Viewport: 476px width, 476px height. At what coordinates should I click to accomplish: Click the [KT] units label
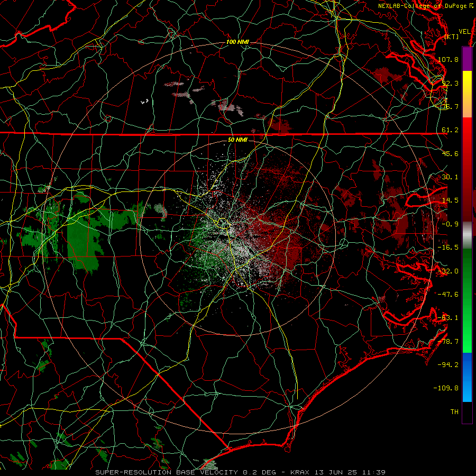pos(452,36)
